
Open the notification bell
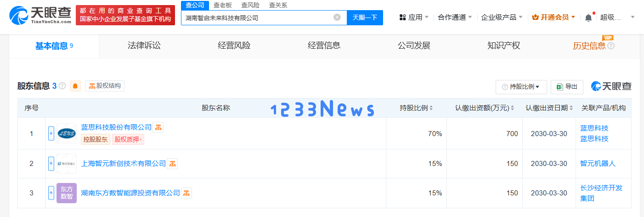[588, 17]
